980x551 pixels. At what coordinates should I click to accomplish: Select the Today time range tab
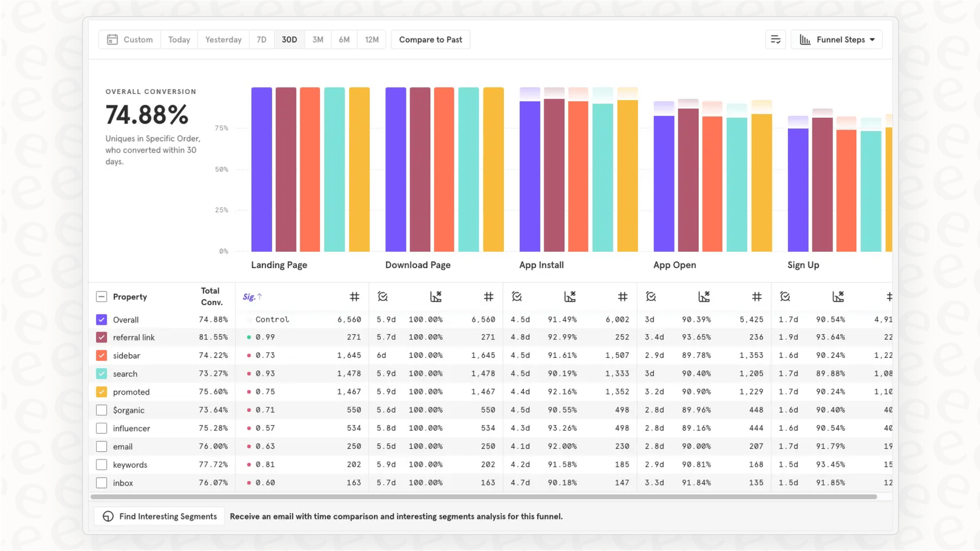178,39
